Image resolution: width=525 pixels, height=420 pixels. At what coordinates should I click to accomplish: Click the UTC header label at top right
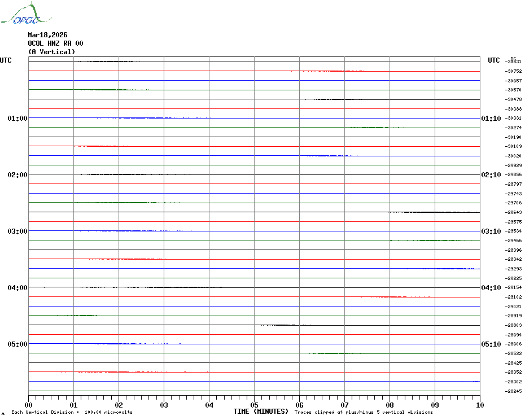tap(493, 60)
